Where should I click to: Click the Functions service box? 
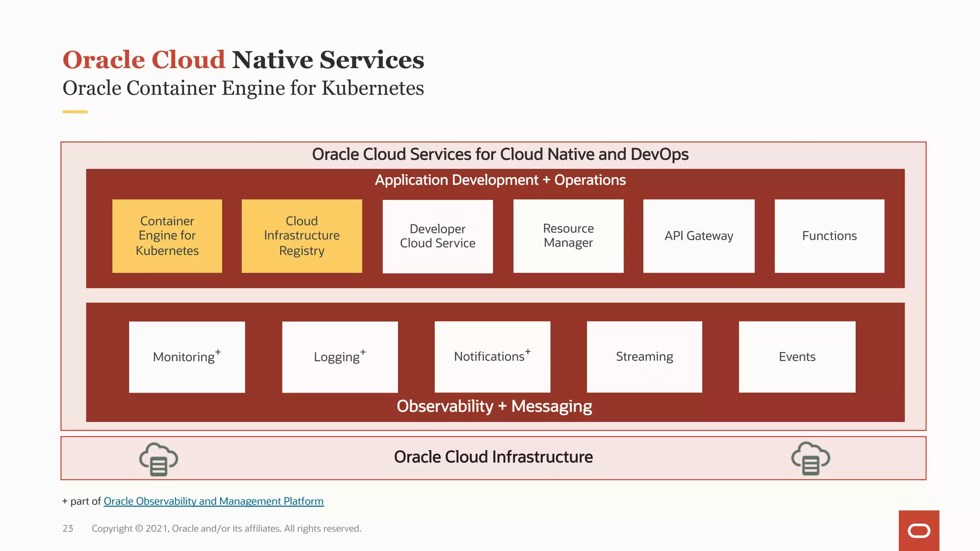tap(829, 236)
